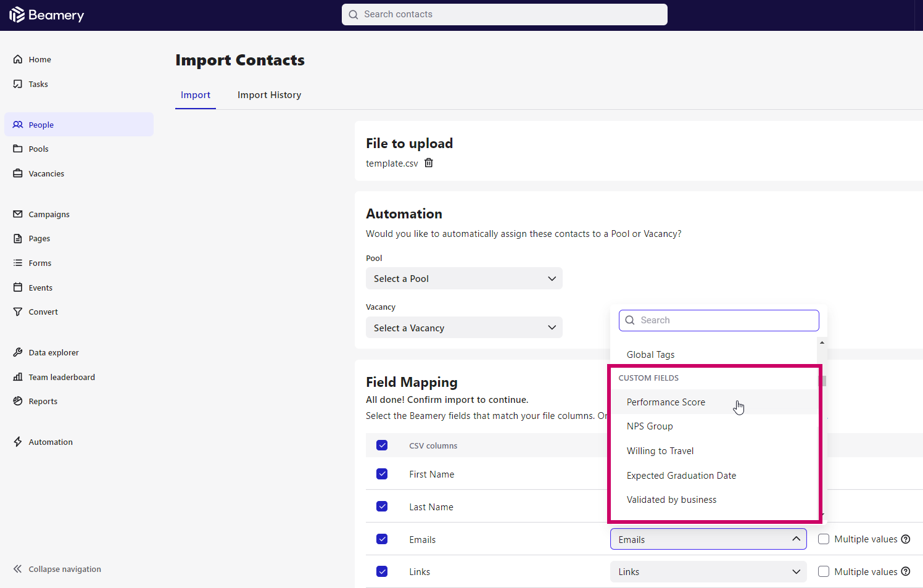This screenshot has height=588, width=923.
Task: Open the Select a Vacancy dropdown
Action: pos(464,328)
